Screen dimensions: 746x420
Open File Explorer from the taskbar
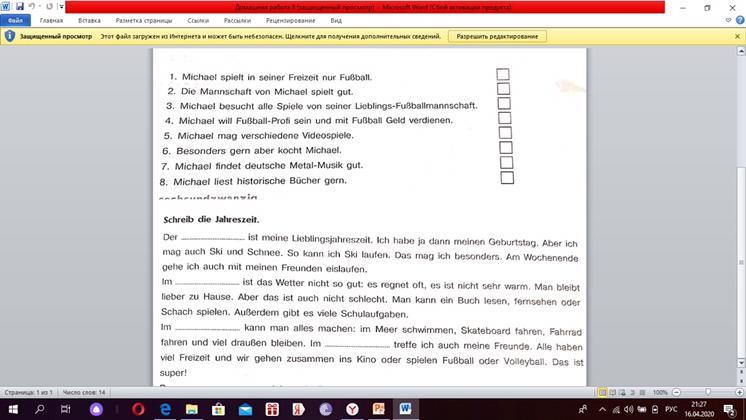point(192,409)
